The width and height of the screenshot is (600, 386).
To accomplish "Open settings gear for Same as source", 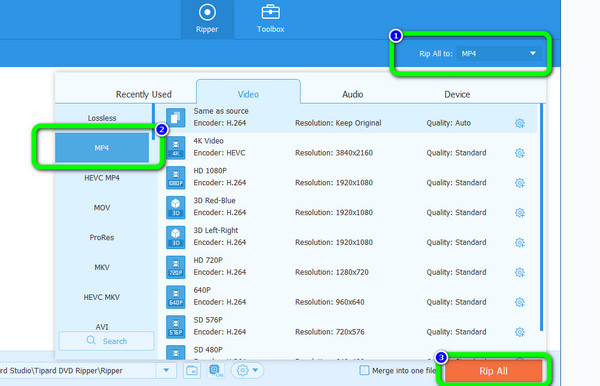I will click(519, 123).
